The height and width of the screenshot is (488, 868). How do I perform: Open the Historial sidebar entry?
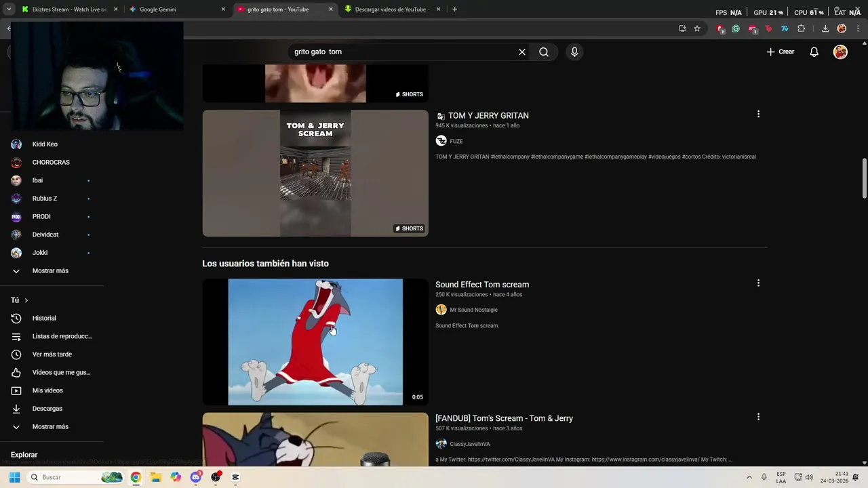[x=52, y=318]
